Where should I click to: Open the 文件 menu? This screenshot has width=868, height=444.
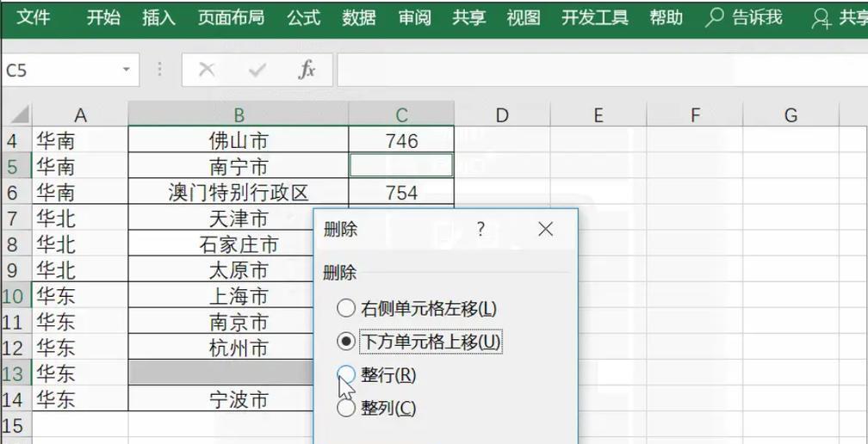click(x=34, y=18)
